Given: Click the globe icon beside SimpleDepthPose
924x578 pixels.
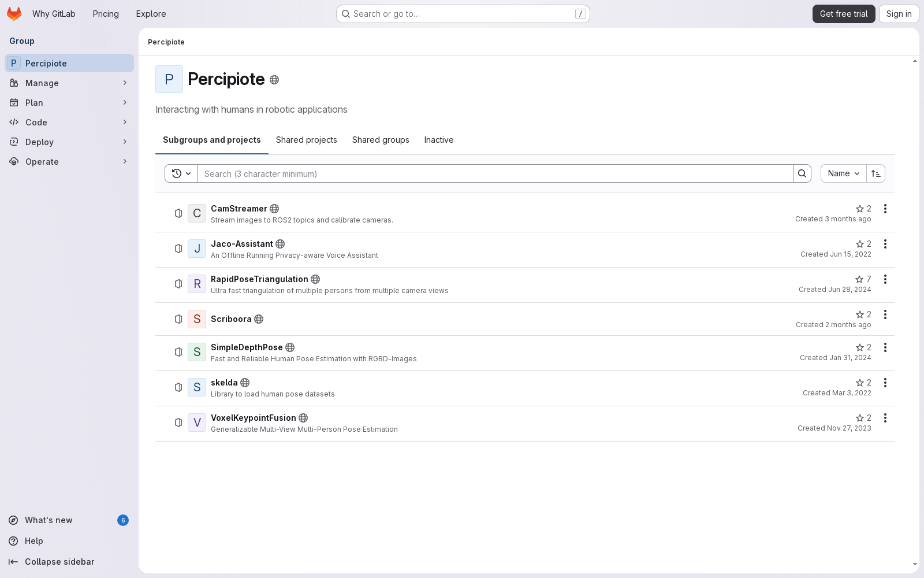Looking at the screenshot, I should coord(290,347).
